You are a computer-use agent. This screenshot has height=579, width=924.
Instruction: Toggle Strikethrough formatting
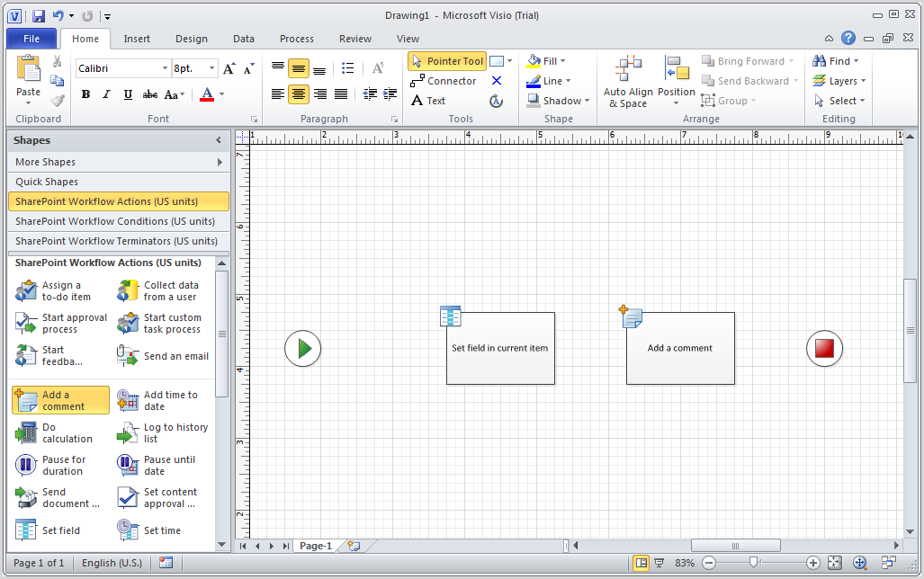pos(149,94)
